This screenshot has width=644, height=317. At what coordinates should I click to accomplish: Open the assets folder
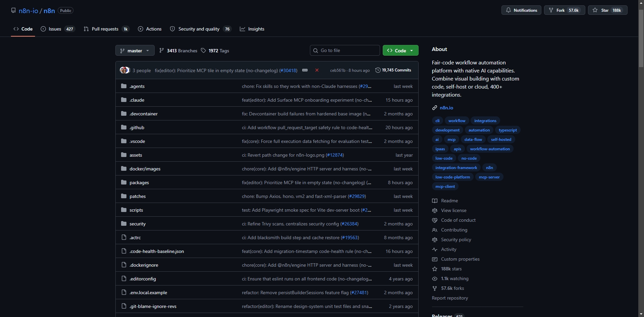(136, 155)
